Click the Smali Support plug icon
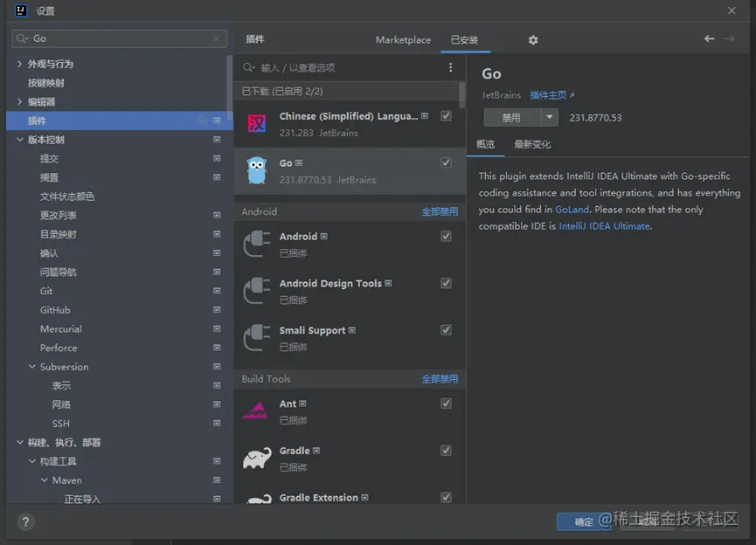Image resolution: width=756 pixels, height=545 pixels. point(256,337)
